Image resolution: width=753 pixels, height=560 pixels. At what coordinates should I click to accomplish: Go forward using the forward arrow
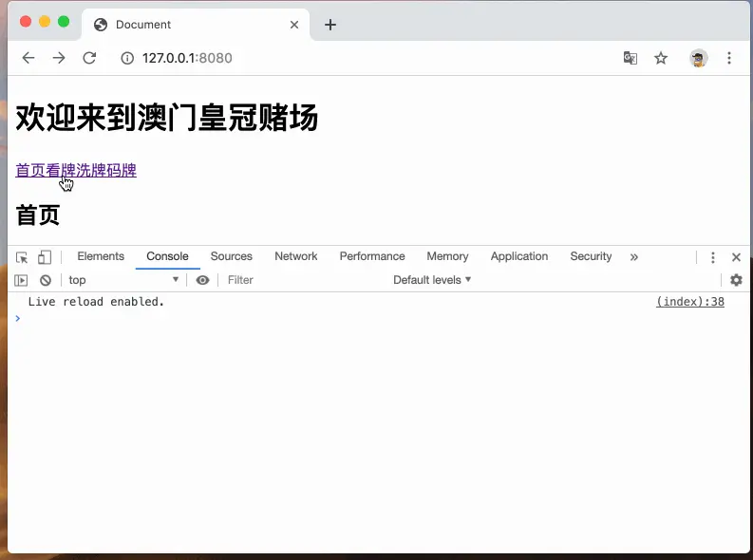(x=59, y=58)
